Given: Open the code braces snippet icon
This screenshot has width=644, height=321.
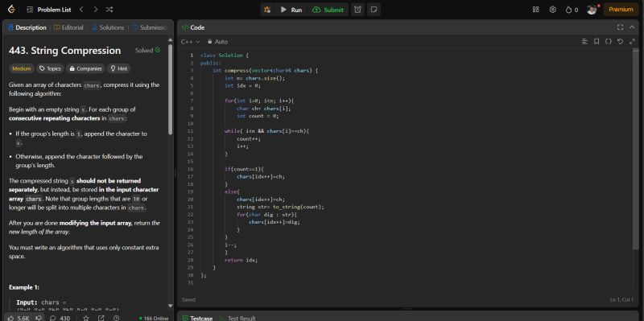Looking at the screenshot, I should pos(609,42).
